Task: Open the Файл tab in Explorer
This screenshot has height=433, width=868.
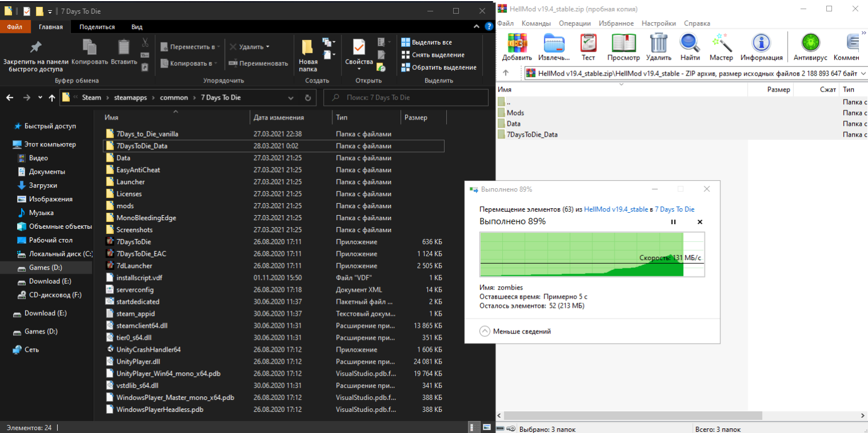Action: [x=15, y=27]
